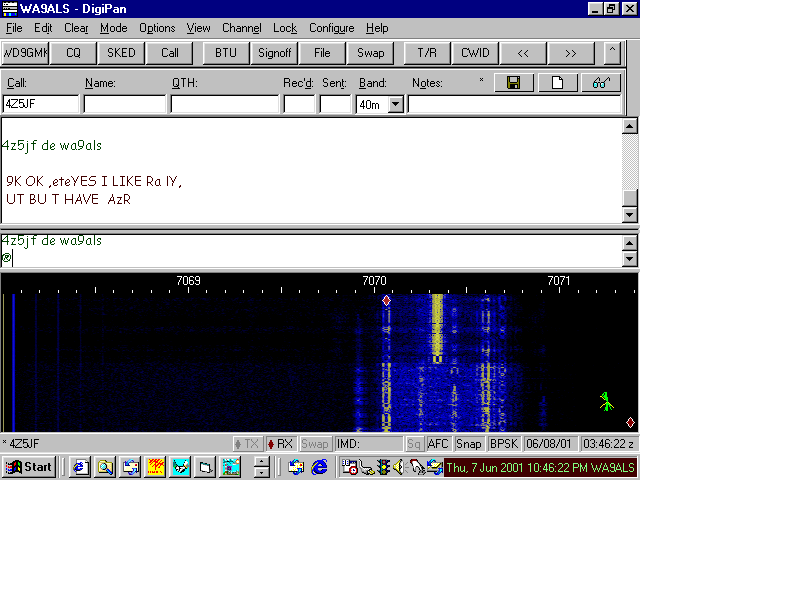Click the T/R transmit-receive button

[427, 53]
